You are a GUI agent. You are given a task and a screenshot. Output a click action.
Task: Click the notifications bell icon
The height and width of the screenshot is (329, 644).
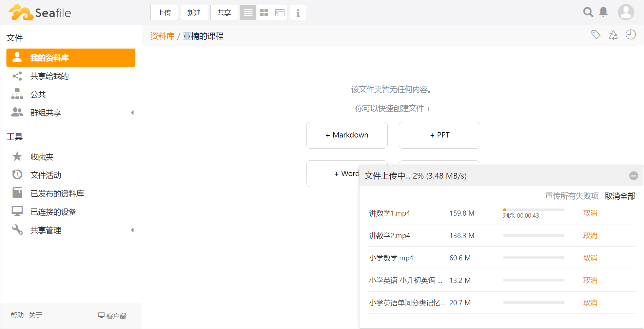point(603,12)
